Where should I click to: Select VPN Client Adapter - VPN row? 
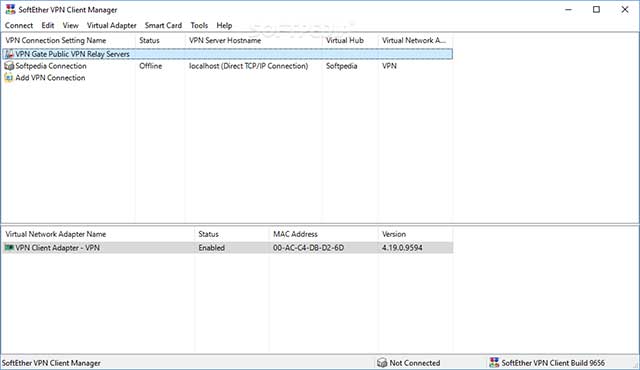pyautogui.click(x=227, y=248)
